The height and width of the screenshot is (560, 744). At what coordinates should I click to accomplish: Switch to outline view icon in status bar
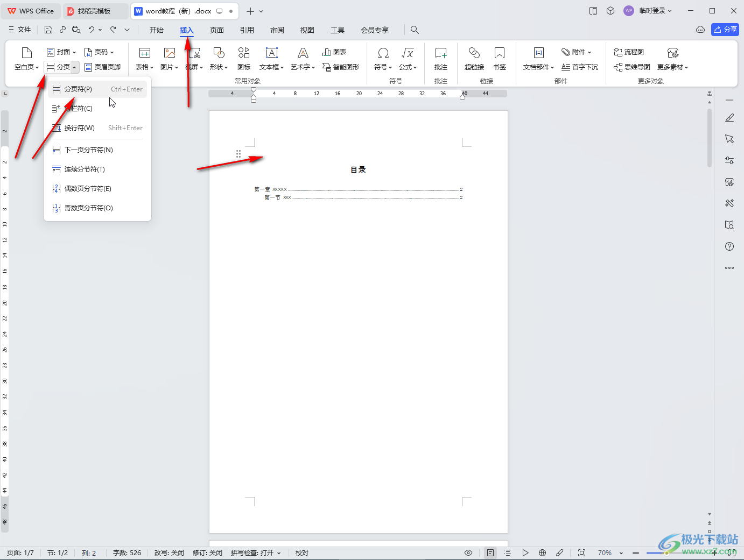pyautogui.click(x=507, y=553)
